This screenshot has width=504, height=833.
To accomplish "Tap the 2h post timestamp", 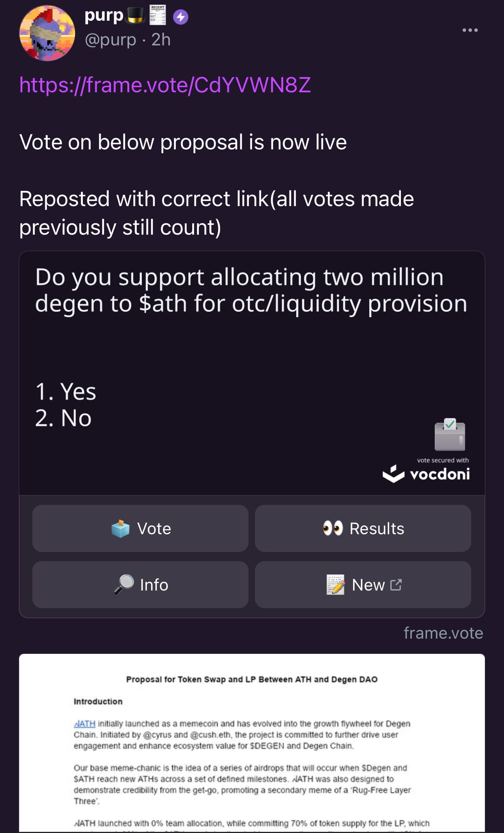I will [161, 39].
